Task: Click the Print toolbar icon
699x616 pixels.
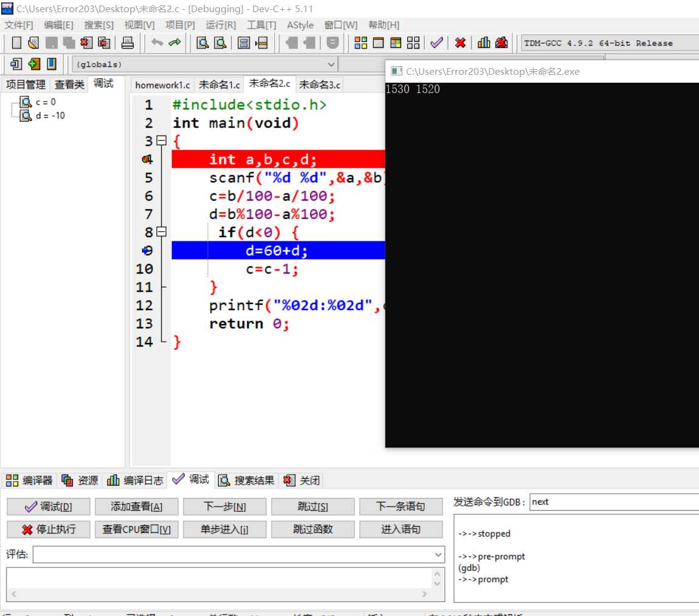Action: (128, 43)
